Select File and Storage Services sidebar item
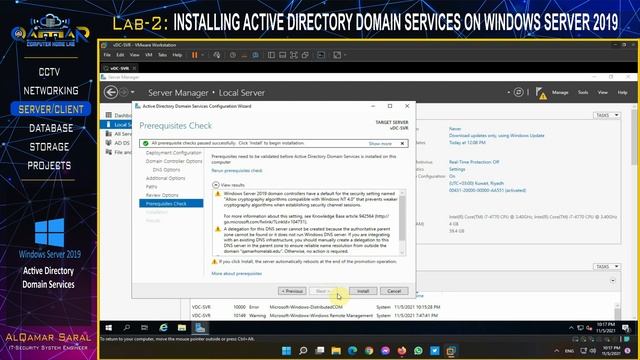Image resolution: width=640 pixels, height=360 pixels. (x=118, y=152)
